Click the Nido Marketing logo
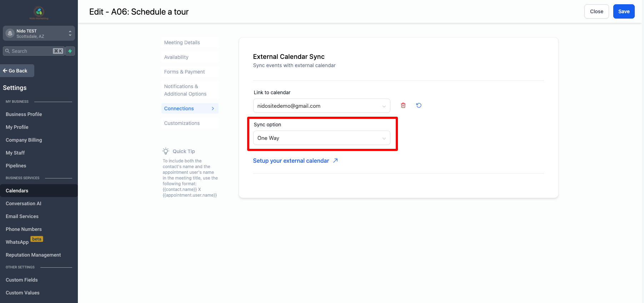Screen dimensions: 644x303 point(39,13)
